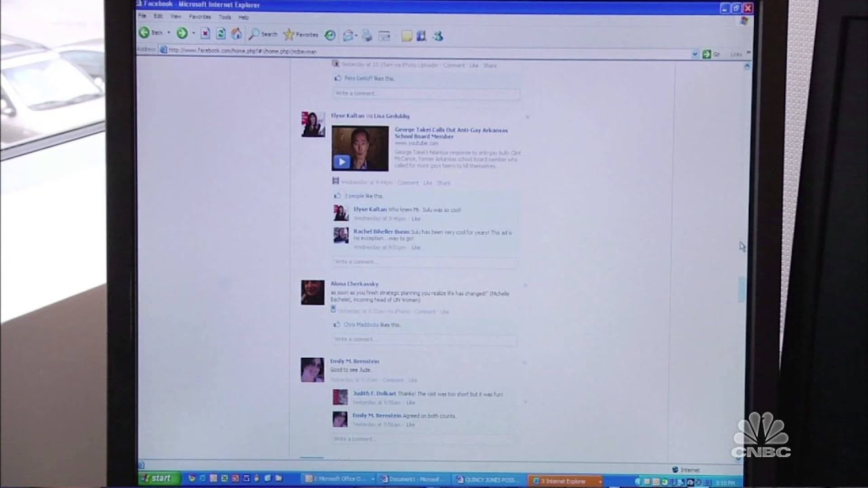Play the George Takei video
Viewport: 868px width, 488px height.
341,161
